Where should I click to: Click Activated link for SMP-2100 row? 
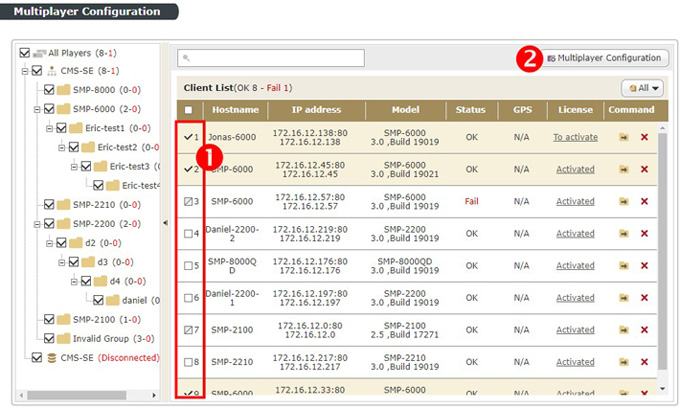click(575, 330)
